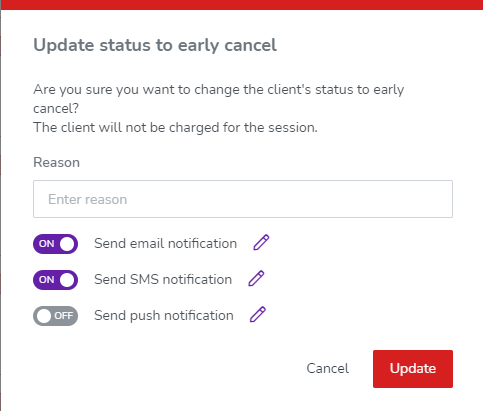Enable the Send push notification toggle
The height and width of the screenshot is (411, 483).
pyautogui.click(x=55, y=316)
